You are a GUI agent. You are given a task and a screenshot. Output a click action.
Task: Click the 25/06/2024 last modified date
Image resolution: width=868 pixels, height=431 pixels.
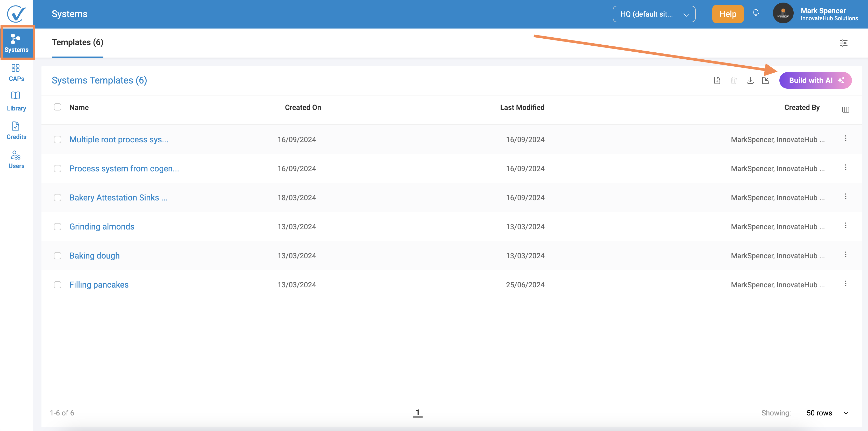[525, 285]
